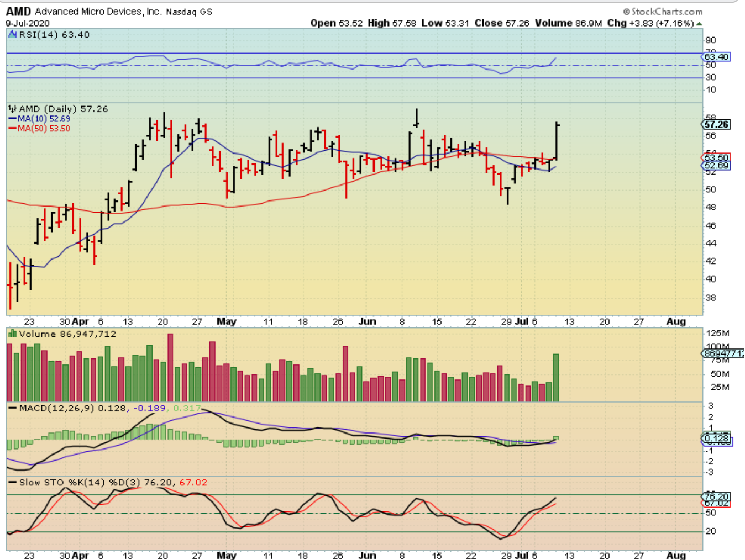Click the Jun label on the bottom date axis

tap(368, 555)
